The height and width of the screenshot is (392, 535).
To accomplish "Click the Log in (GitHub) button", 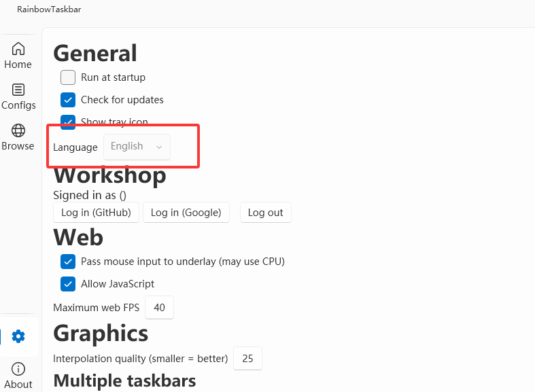I will (x=97, y=213).
